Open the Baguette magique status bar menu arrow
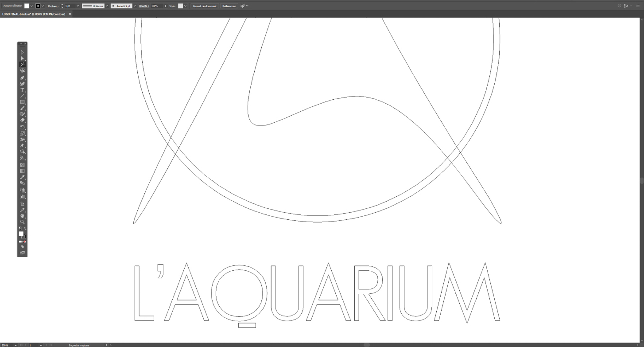 (x=106, y=345)
